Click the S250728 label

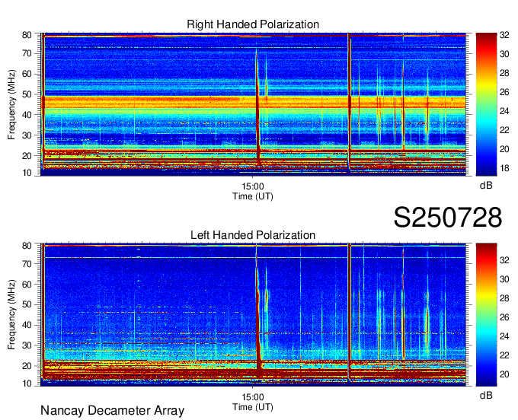click(448, 218)
